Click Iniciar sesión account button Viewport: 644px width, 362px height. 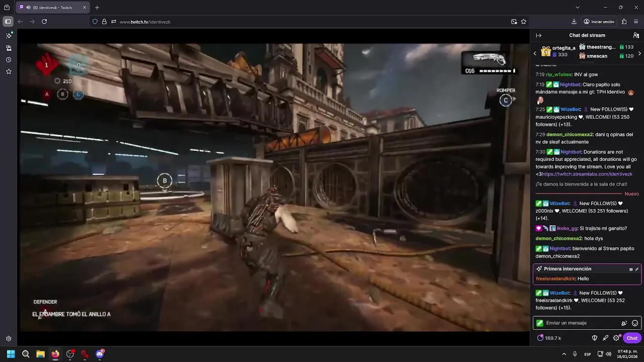click(x=599, y=22)
